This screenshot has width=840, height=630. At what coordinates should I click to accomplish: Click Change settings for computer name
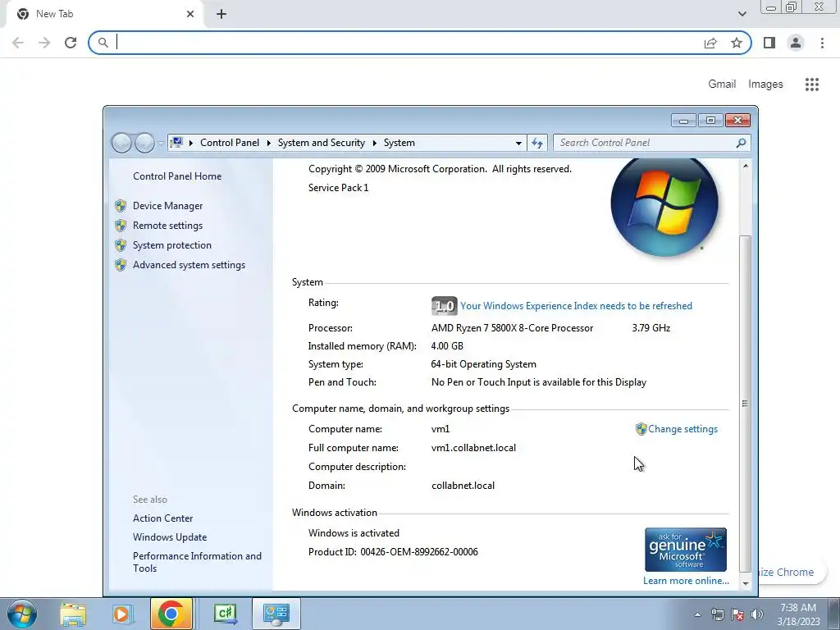(682, 429)
